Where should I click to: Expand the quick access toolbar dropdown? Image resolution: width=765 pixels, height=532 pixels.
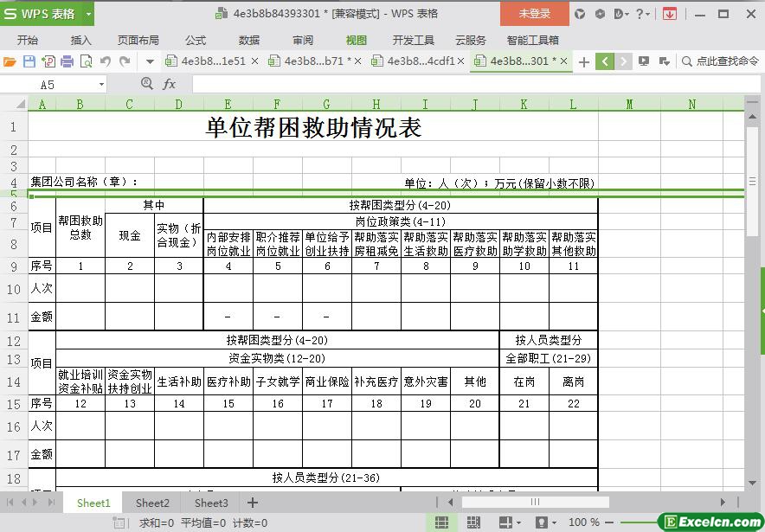click(x=150, y=61)
